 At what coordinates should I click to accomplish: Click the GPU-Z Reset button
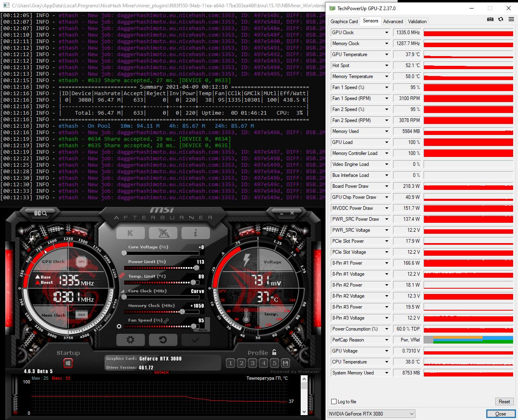(504, 402)
